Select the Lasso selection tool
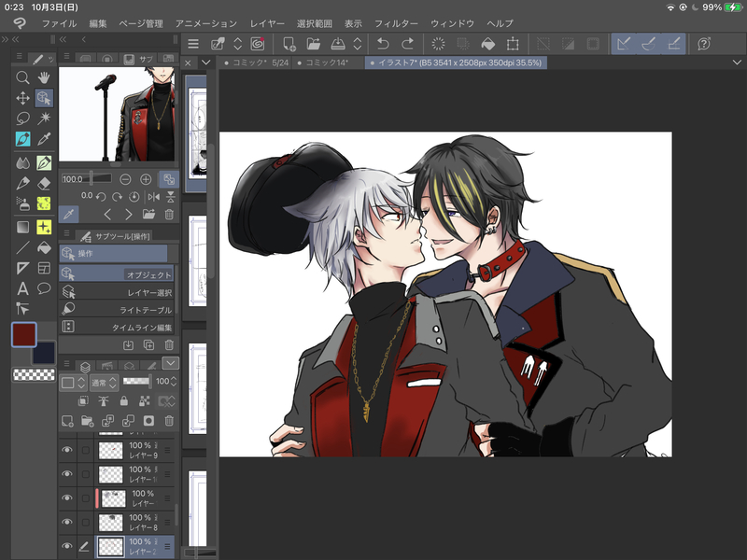Image resolution: width=747 pixels, height=560 pixels. tap(22, 119)
